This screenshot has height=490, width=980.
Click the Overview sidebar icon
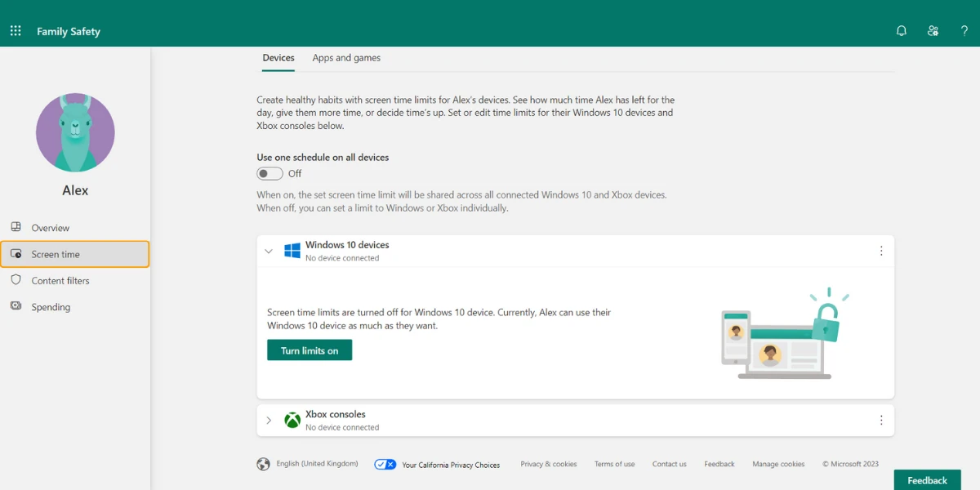tap(16, 227)
